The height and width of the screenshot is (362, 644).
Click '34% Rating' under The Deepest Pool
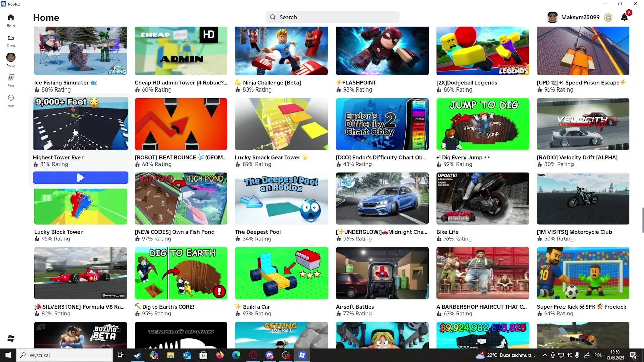257,239
